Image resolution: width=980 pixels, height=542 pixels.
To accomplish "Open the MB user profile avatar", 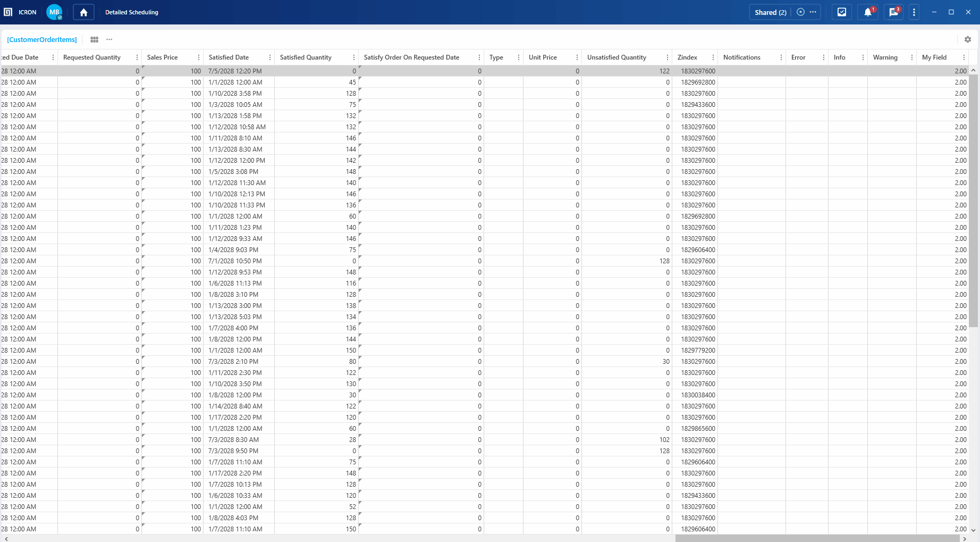I will 54,12.
